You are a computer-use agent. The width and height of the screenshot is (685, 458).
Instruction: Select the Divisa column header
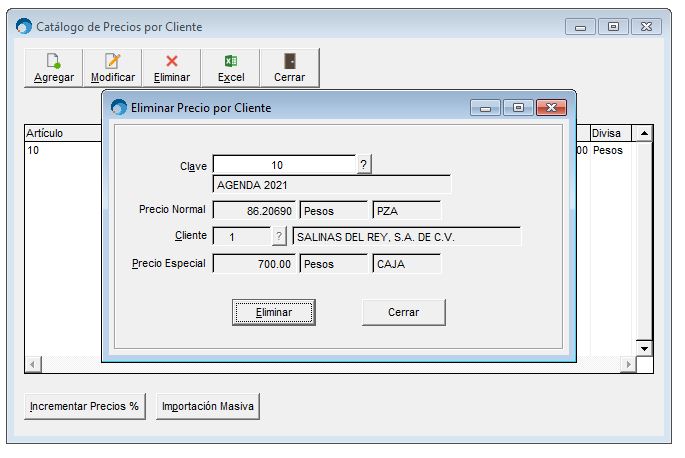coord(611,133)
